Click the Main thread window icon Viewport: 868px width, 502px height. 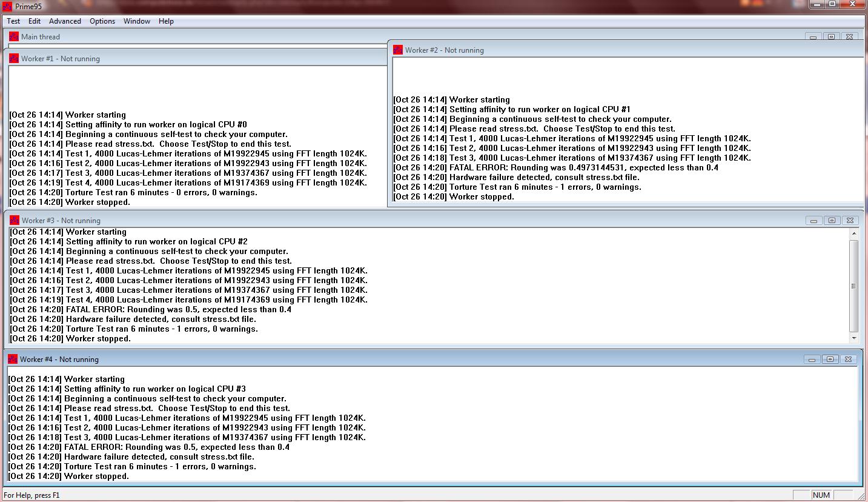click(14, 36)
